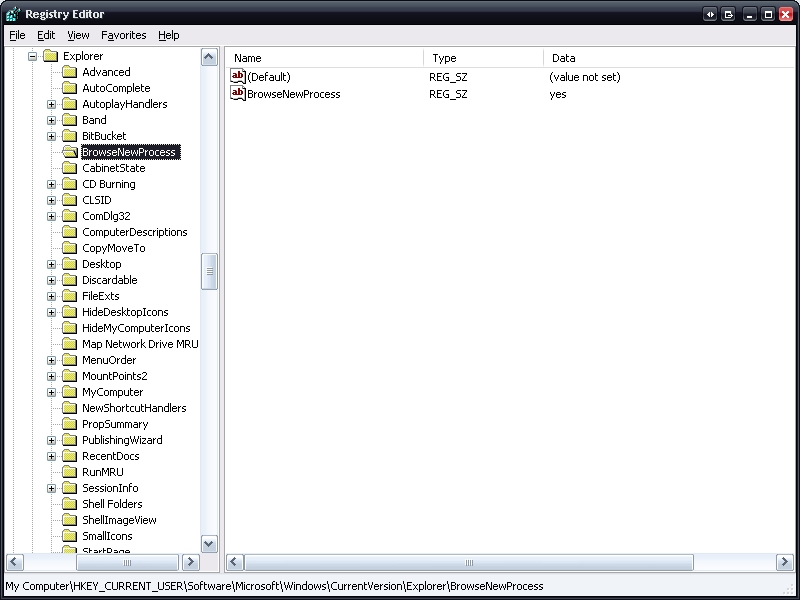Open the Help menu
This screenshot has width=800, height=600.
[x=168, y=35]
